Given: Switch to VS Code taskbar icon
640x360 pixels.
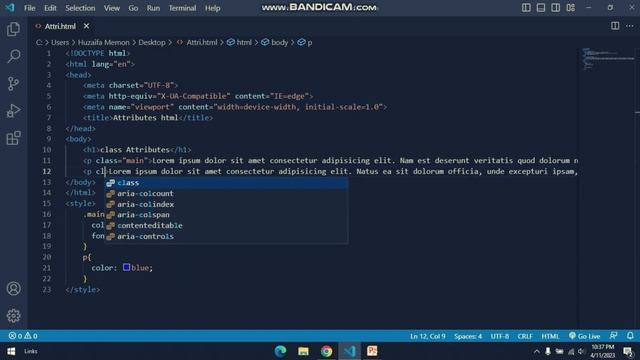Looking at the screenshot, I should pos(349,351).
